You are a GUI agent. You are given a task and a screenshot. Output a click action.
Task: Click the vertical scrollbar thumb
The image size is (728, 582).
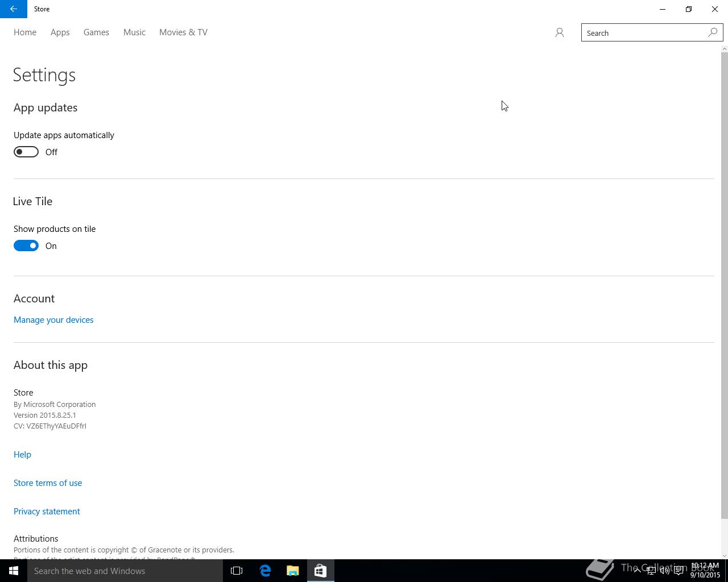click(724, 286)
